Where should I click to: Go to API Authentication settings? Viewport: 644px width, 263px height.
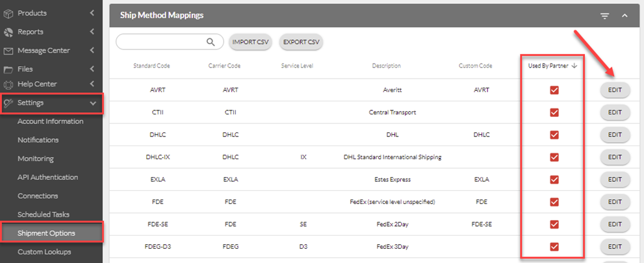pos(47,177)
